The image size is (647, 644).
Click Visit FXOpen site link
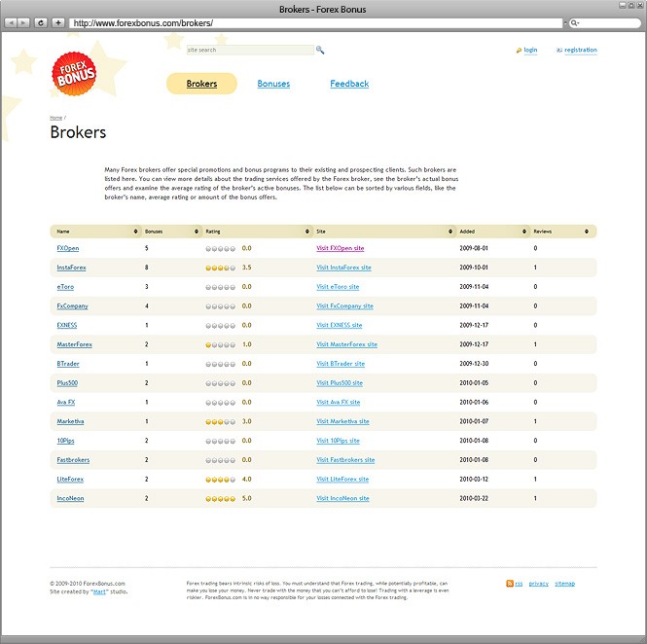tap(341, 248)
